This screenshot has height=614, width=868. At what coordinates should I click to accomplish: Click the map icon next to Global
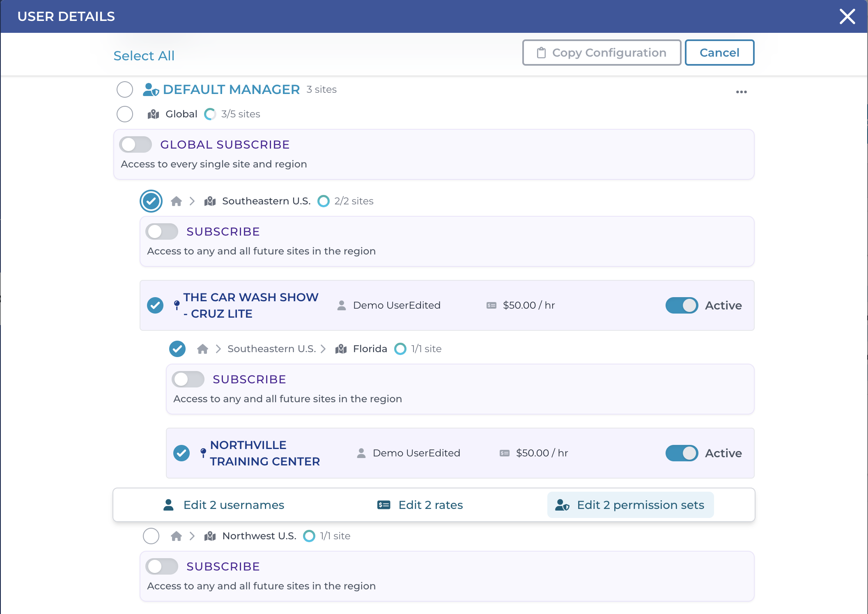pyautogui.click(x=153, y=114)
